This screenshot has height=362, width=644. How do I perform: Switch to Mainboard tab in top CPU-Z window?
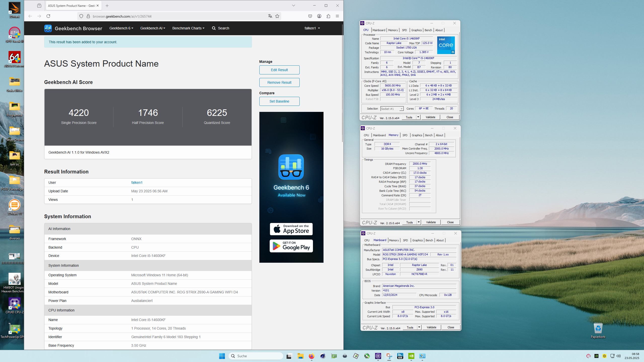379,30
